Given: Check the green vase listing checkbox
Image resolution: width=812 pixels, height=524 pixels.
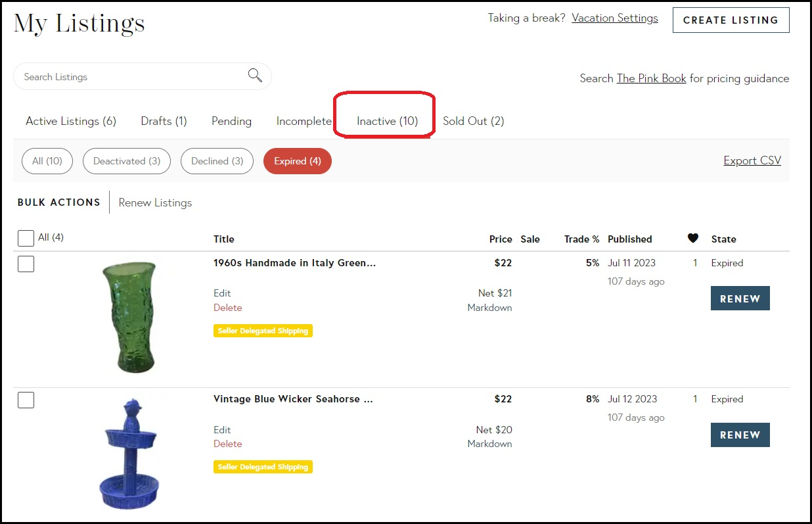Looking at the screenshot, I should (x=26, y=264).
